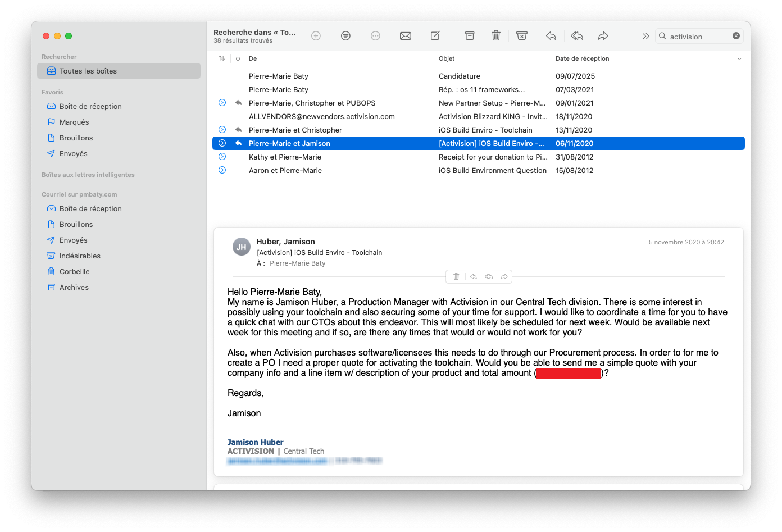Screen dimensions: 782x532
Task: Show more toolbar items with double chevron
Action: click(645, 36)
